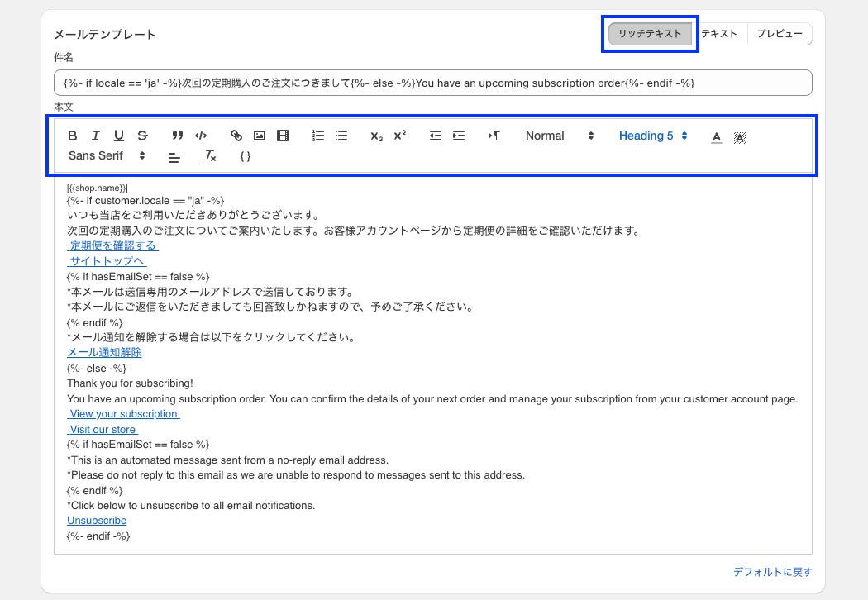Open the サイトトップへ link
The image size is (868, 600).
(x=107, y=260)
